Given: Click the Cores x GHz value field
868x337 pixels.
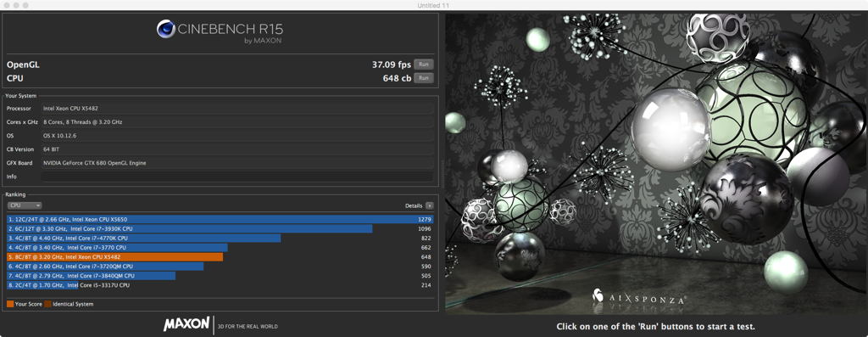Looking at the screenshot, I should [237, 122].
